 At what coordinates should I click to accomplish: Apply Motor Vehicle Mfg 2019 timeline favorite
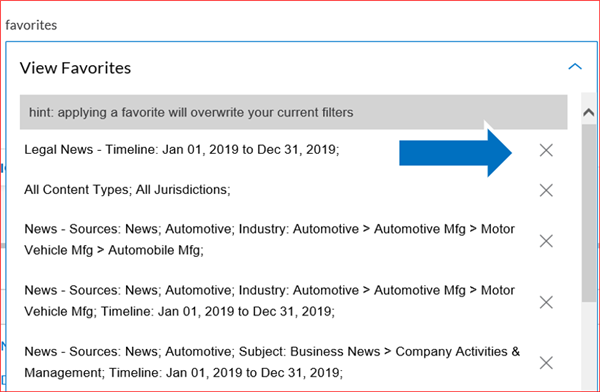[269, 301]
